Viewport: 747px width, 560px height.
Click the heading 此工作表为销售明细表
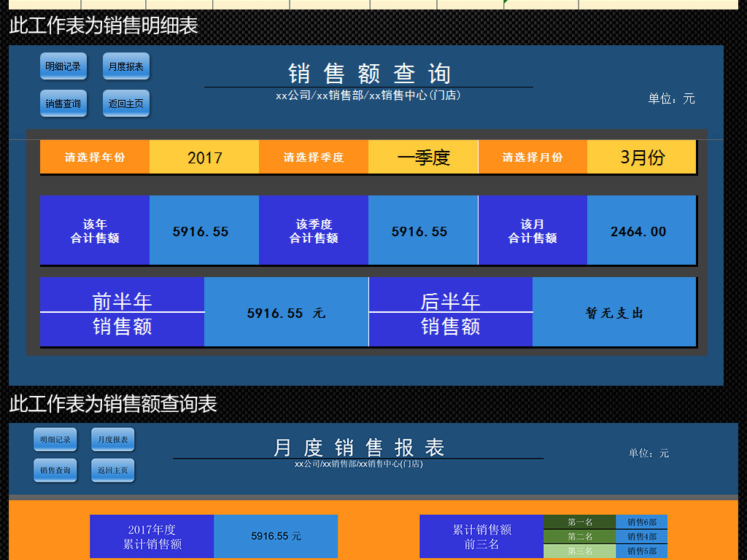coord(104,26)
